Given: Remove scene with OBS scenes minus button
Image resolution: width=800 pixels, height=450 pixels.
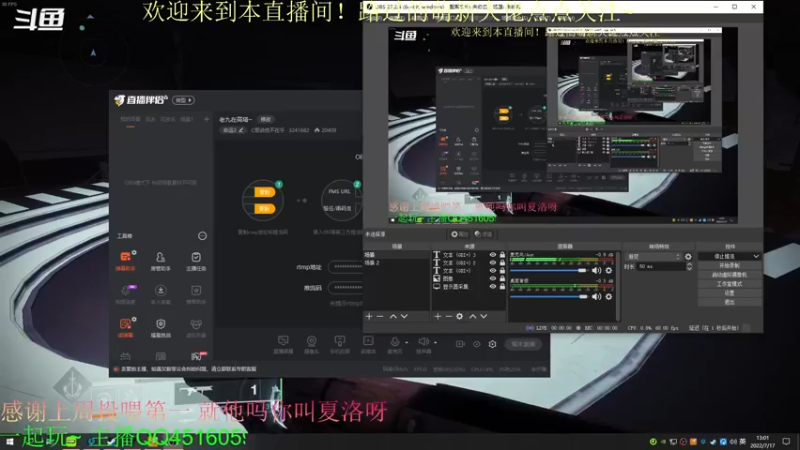Looking at the screenshot, I should click(380, 316).
